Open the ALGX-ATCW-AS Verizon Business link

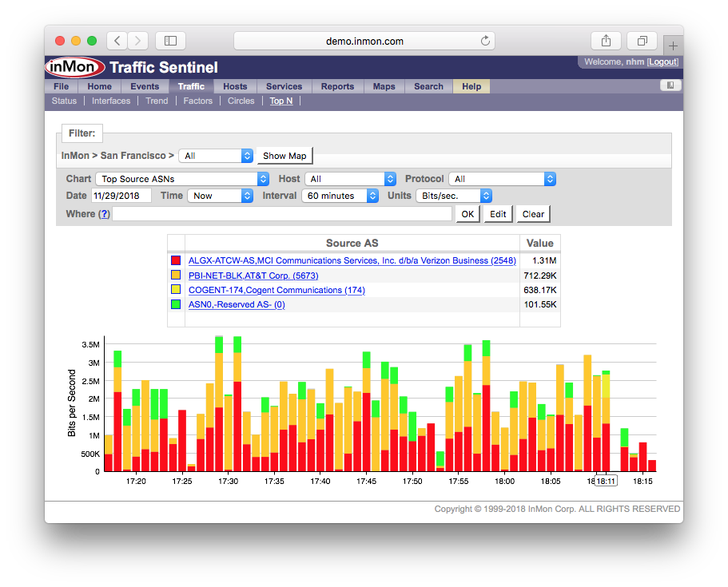coord(352,260)
